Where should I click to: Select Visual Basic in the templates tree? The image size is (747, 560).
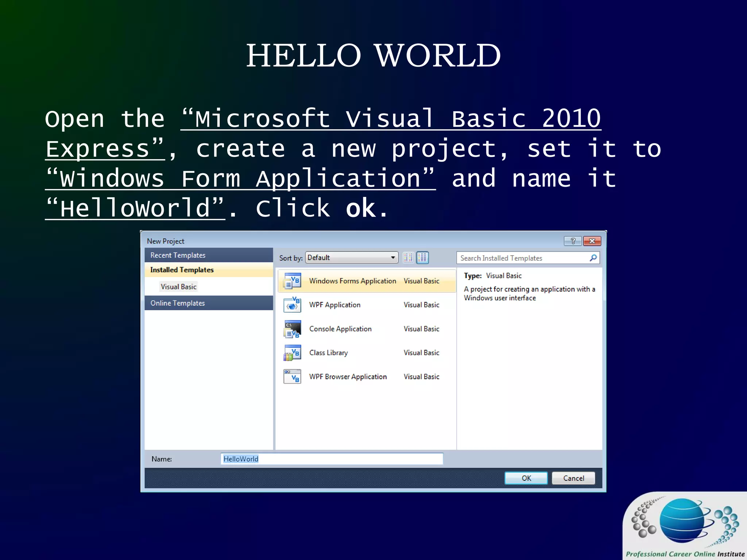[x=179, y=287]
